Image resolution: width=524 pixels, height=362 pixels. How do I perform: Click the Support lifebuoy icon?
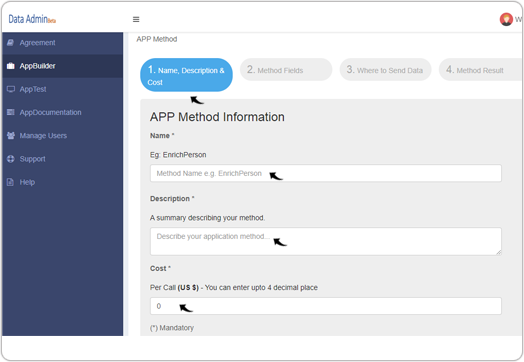point(11,159)
